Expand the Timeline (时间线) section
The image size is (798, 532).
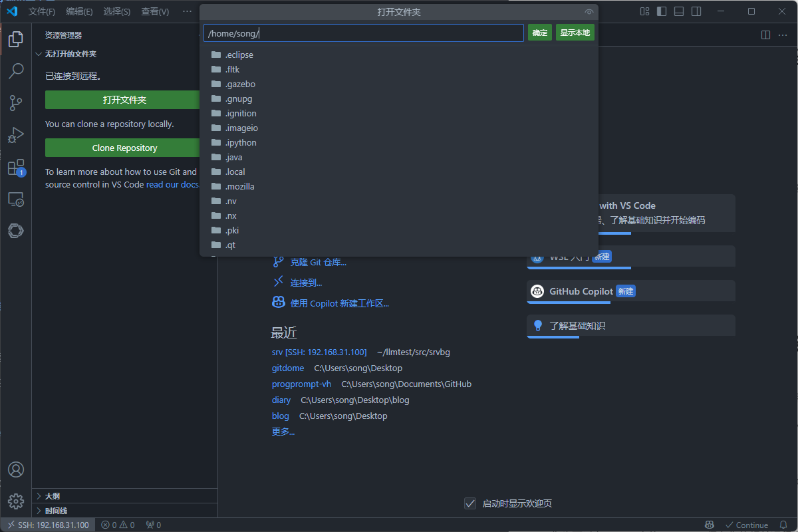pos(56,511)
